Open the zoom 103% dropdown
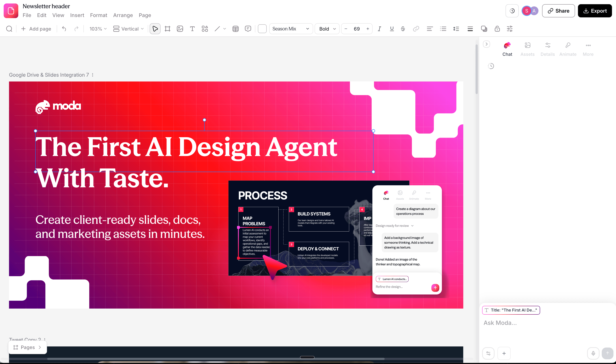 (98, 29)
